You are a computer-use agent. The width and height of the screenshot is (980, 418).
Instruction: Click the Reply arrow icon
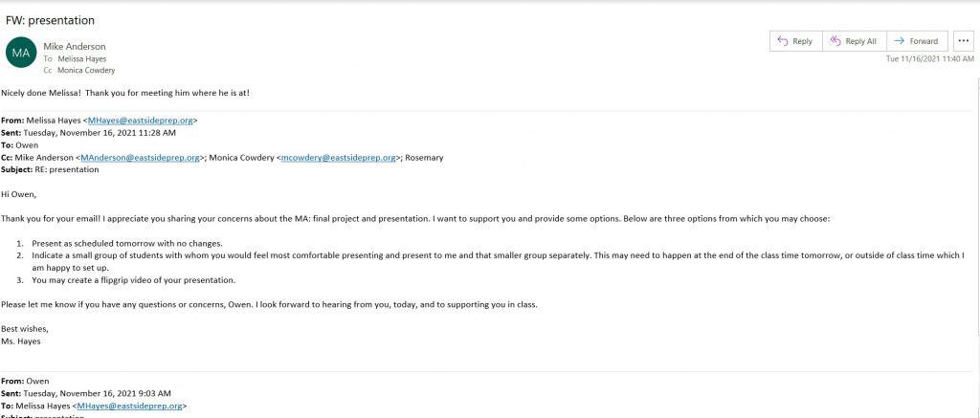pos(782,41)
